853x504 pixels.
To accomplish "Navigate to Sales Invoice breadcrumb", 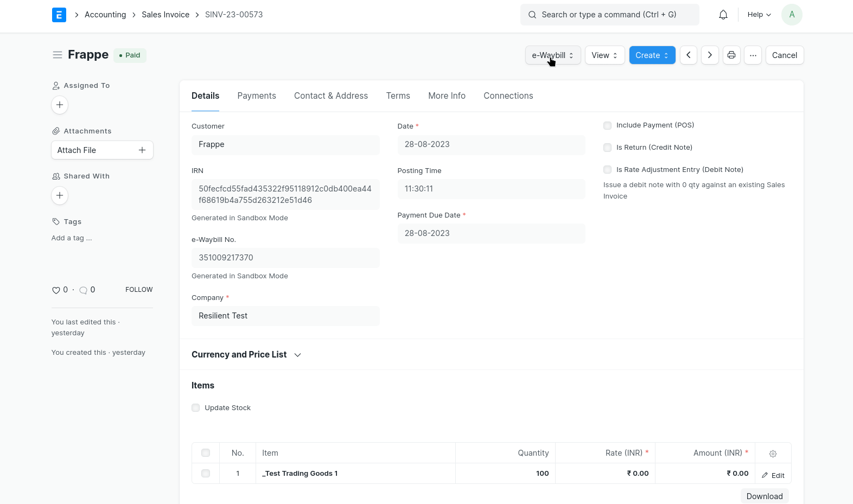I will click(x=165, y=15).
